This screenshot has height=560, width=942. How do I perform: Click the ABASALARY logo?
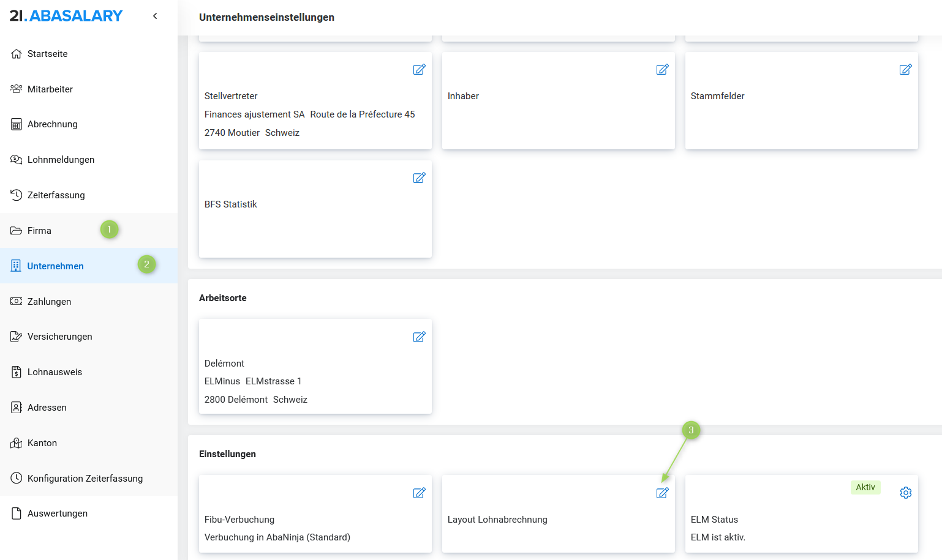pos(66,16)
